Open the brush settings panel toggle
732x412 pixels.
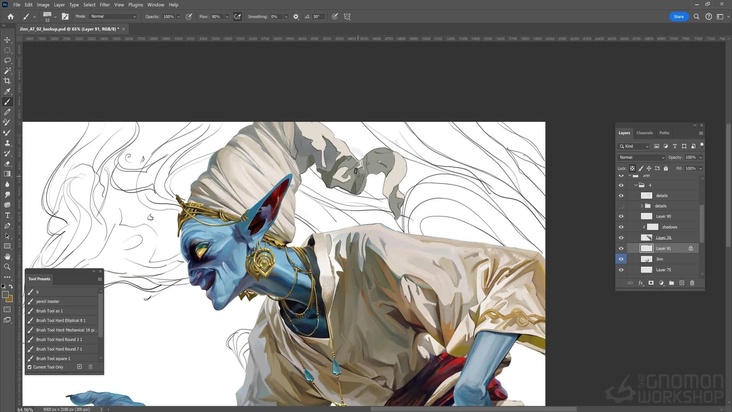point(65,16)
